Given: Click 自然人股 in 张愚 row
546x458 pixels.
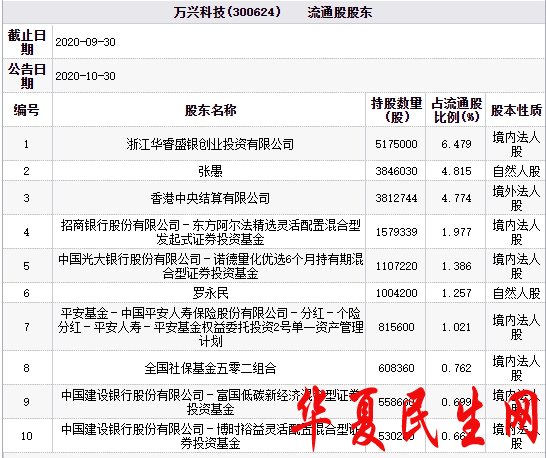Looking at the screenshot, I should click(516, 171).
